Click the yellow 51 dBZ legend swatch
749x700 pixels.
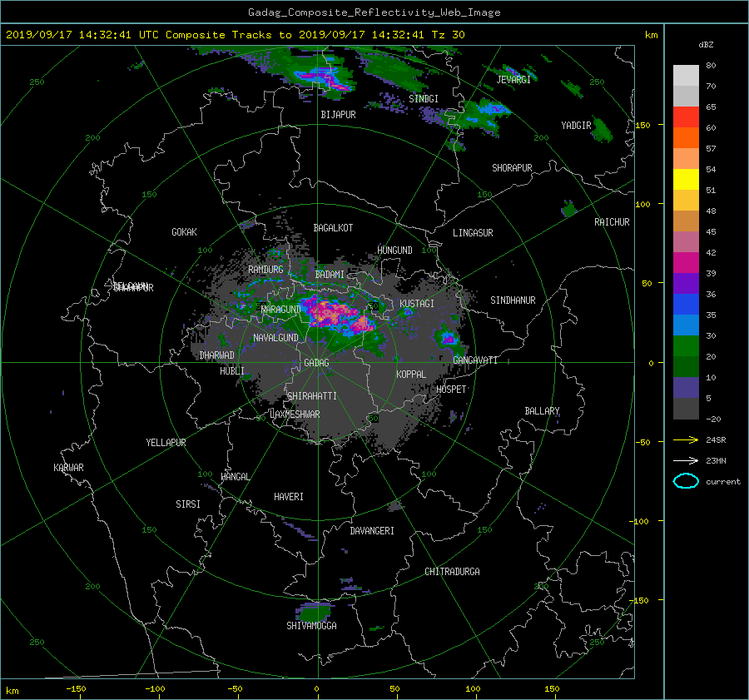coord(686,180)
